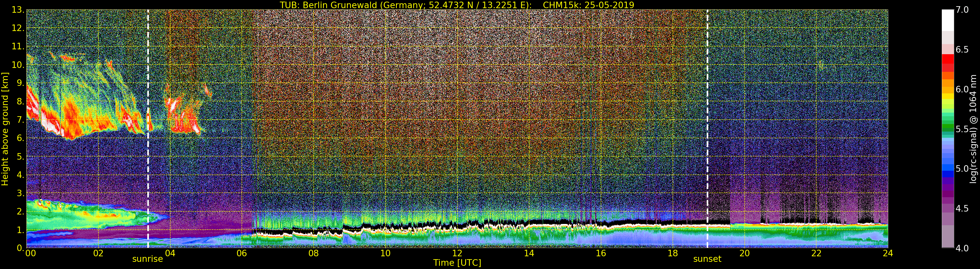Click the y-axis tick label '4.'

[x=21, y=175]
